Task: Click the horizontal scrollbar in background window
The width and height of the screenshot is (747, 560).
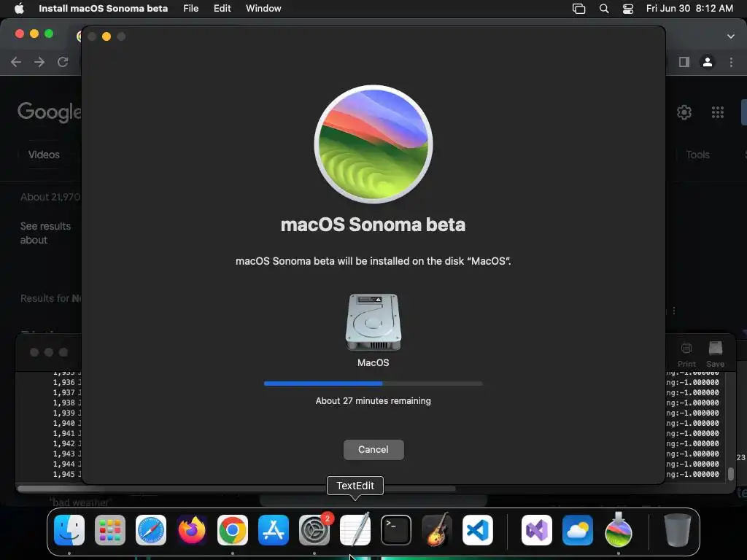Action: click(236, 488)
